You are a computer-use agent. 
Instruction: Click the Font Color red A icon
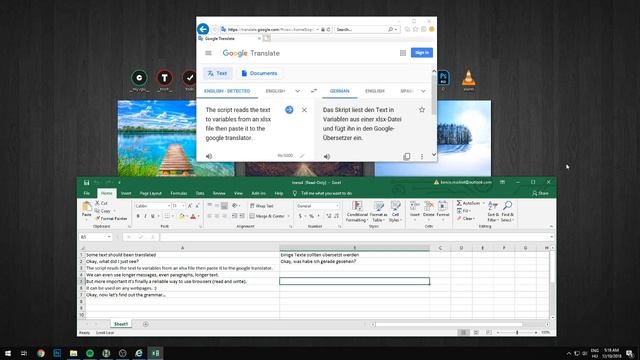click(x=193, y=216)
